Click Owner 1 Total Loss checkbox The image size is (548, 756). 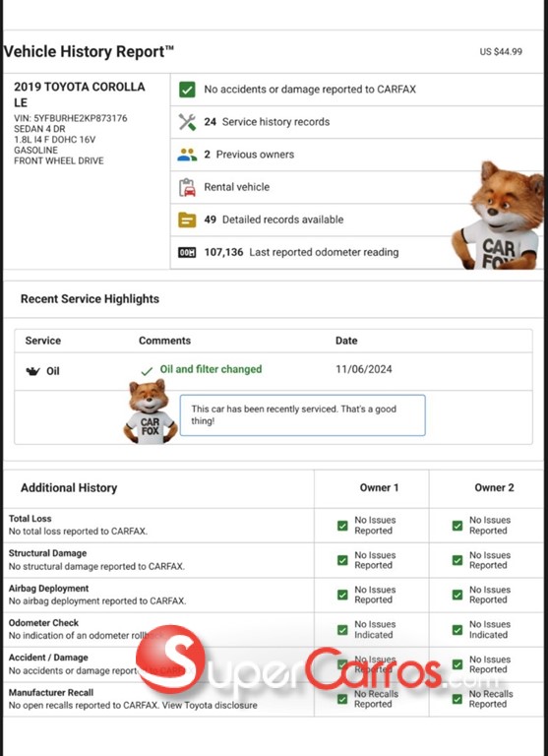point(342,526)
